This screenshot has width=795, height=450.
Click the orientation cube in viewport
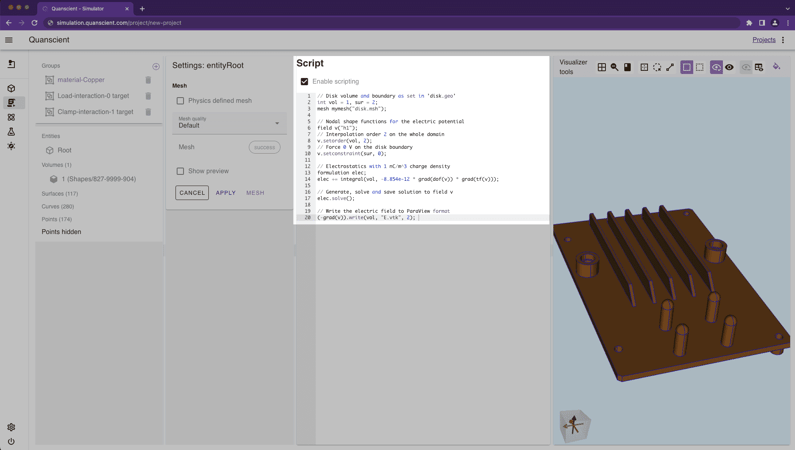[575, 426]
